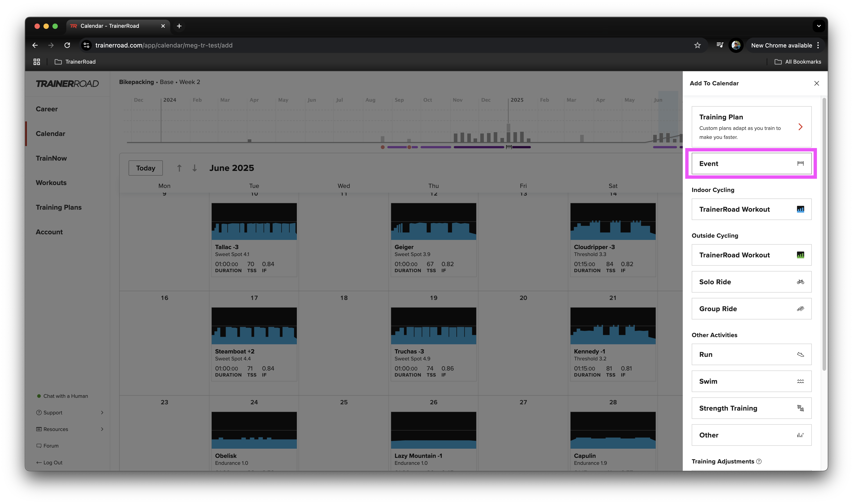Click the 2025 marker on the timeline
The height and width of the screenshot is (504, 853).
tap(517, 100)
